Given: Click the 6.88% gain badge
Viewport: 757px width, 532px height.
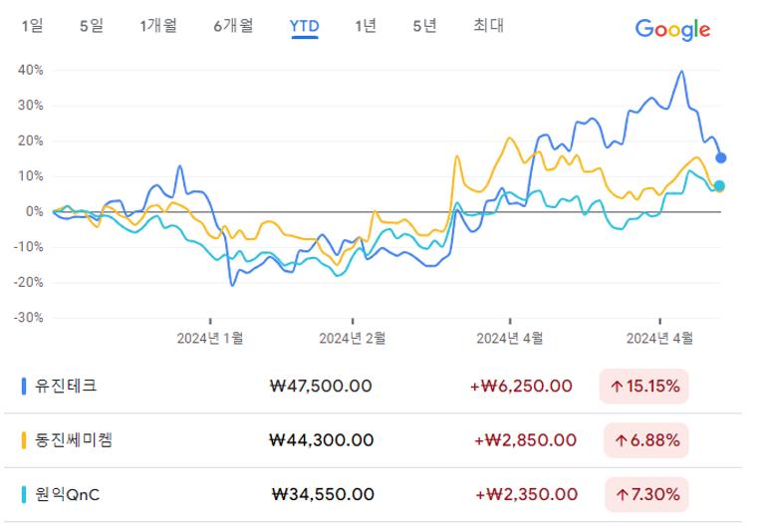Looking at the screenshot, I should click(x=646, y=440).
